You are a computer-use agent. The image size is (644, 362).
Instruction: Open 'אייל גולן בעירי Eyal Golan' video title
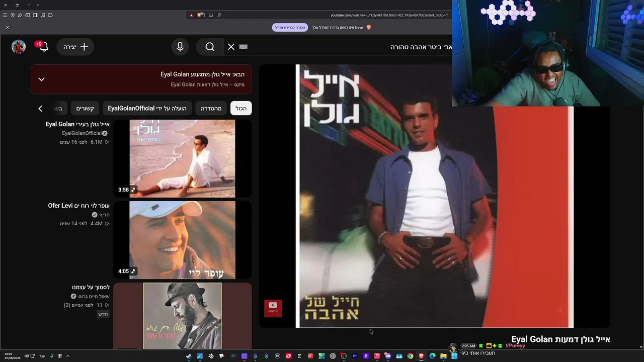[77, 124]
